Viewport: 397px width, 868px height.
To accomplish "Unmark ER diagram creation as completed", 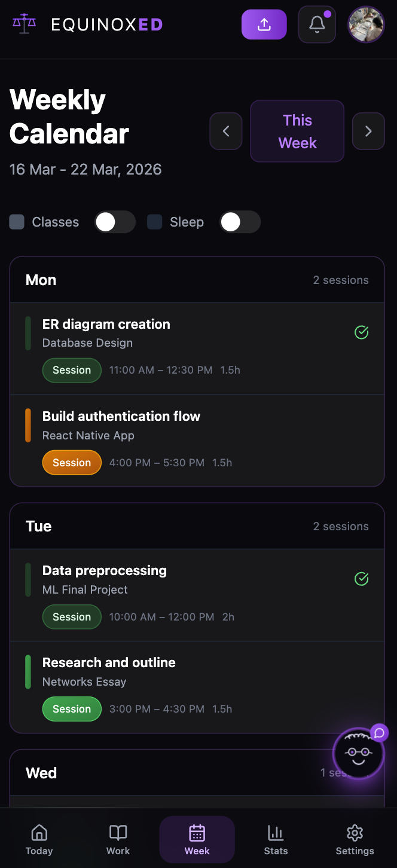I will [361, 332].
